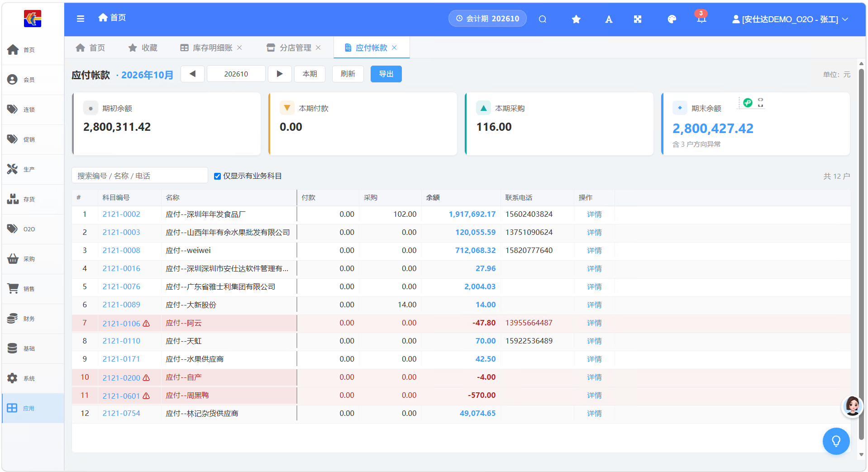This screenshot has height=472, width=868.
Task: Click the favorites star icon in header
Action: pos(576,19)
